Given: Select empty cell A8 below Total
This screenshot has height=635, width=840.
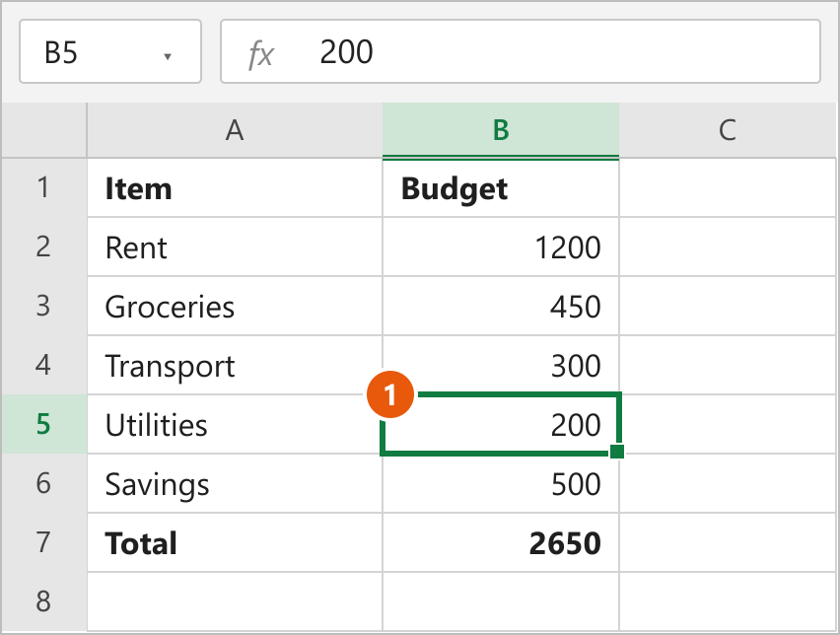Looking at the screenshot, I should tap(235, 601).
